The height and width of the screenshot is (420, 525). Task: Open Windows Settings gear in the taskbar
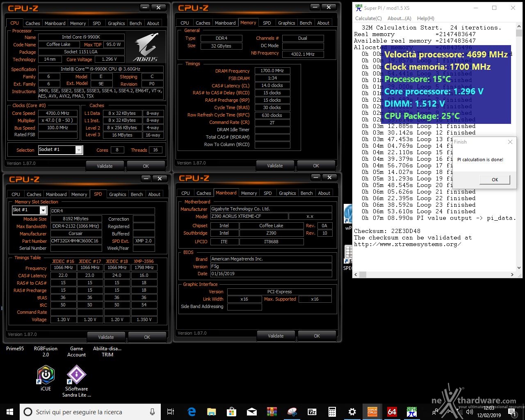point(352,412)
